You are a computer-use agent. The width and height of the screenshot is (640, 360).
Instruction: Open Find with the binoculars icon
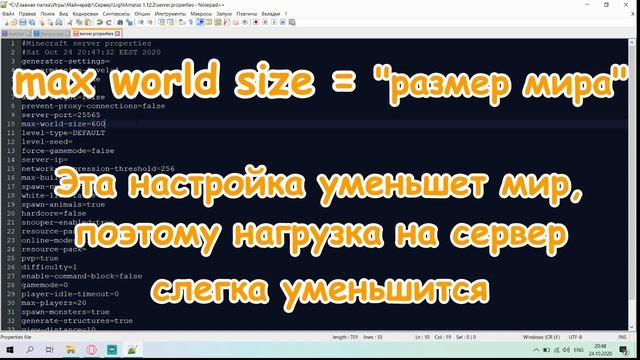120,22
